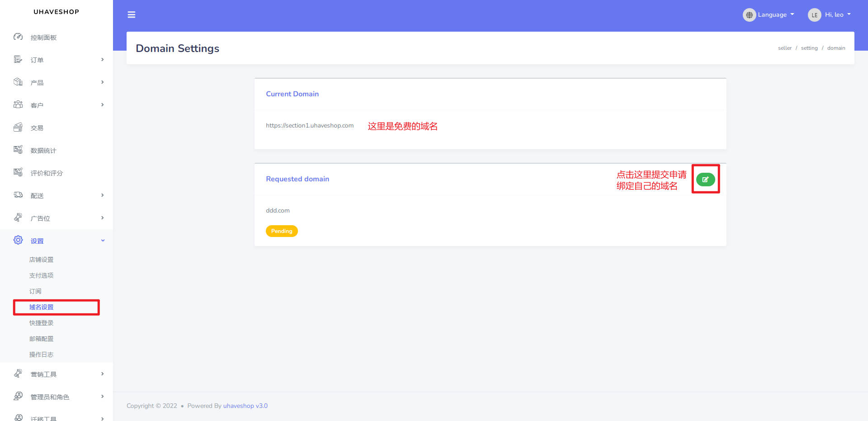Click the green edit requested domain button
This screenshot has width=868, height=421.
[705, 180]
